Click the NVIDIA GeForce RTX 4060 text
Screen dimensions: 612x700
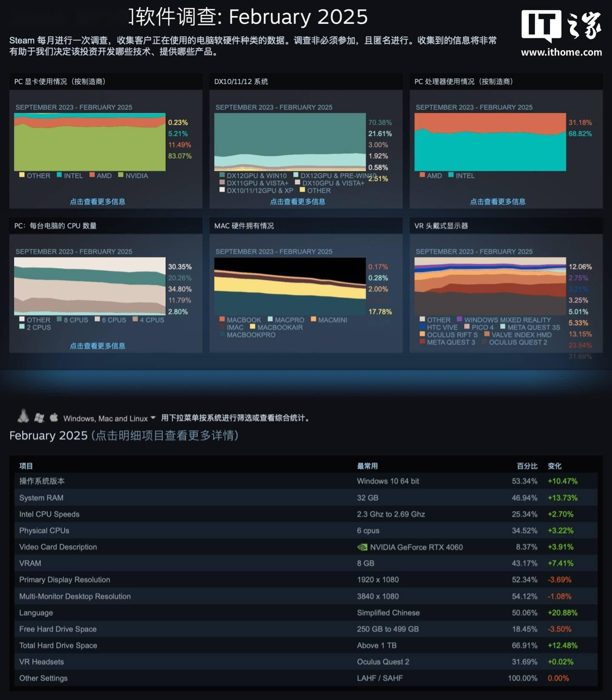416,547
